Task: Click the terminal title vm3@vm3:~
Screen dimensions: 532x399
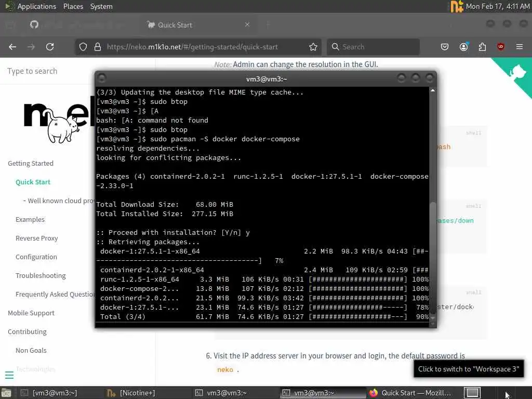Action: point(267,79)
